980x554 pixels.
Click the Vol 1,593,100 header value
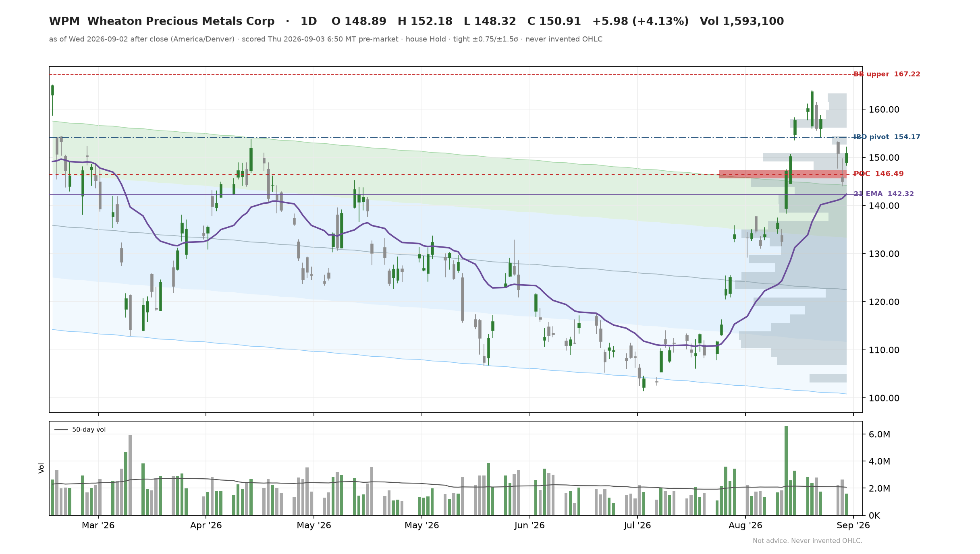(x=741, y=21)
